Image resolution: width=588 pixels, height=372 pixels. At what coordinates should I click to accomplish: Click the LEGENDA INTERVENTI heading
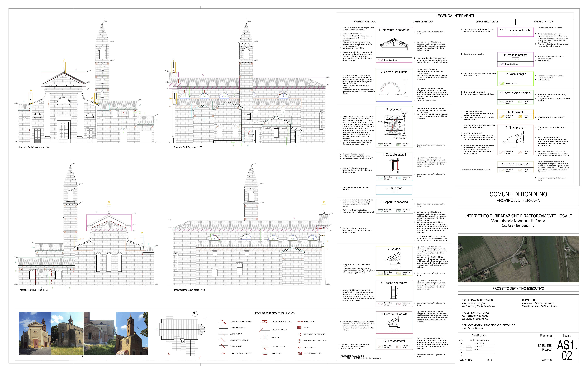[x=455, y=16]
